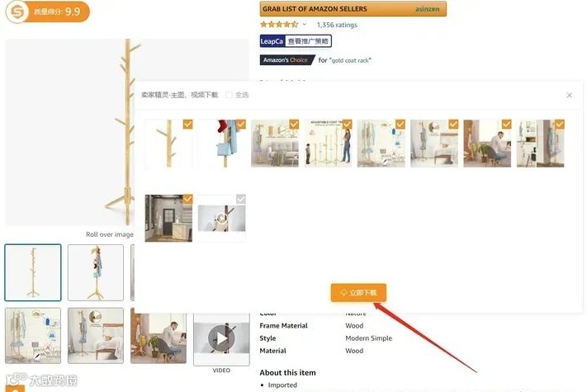Click the Grab List of Amazon Sellers banner
587x392 pixels.
click(x=353, y=9)
